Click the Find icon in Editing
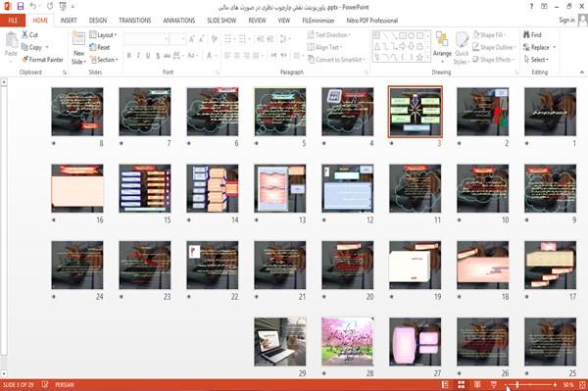 tap(527, 35)
